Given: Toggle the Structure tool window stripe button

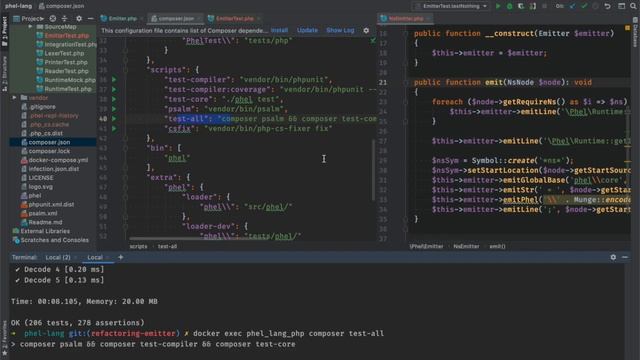Looking at the screenshot, I should point(4,73).
